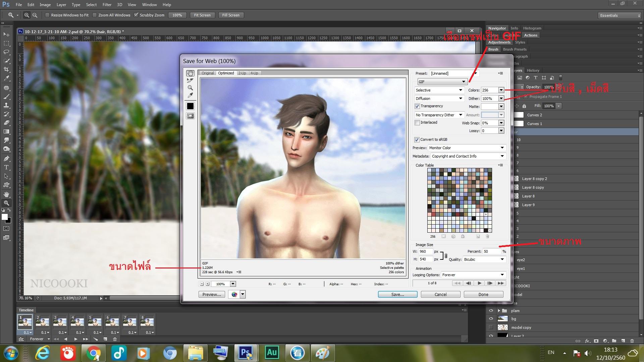
Task: Select the Brush tool in Photoshop toolbar
Action: pos(6,97)
